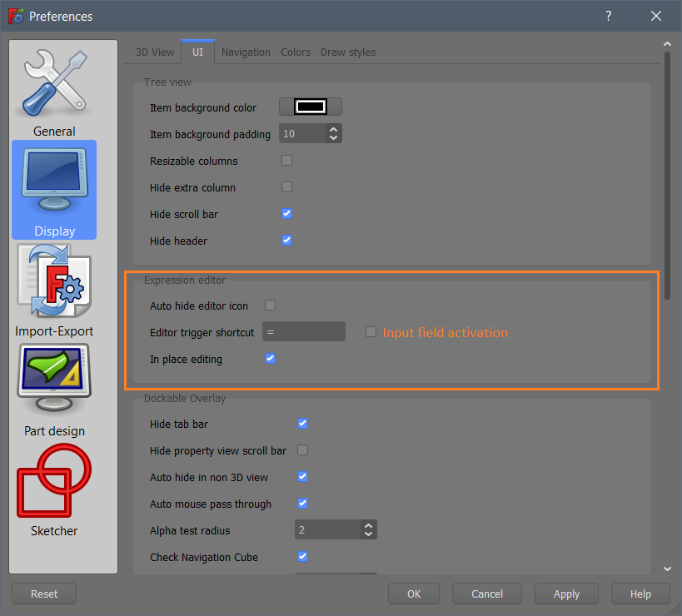
Task: Decrease Alpha test radius with the down arrow
Action: pos(367,535)
